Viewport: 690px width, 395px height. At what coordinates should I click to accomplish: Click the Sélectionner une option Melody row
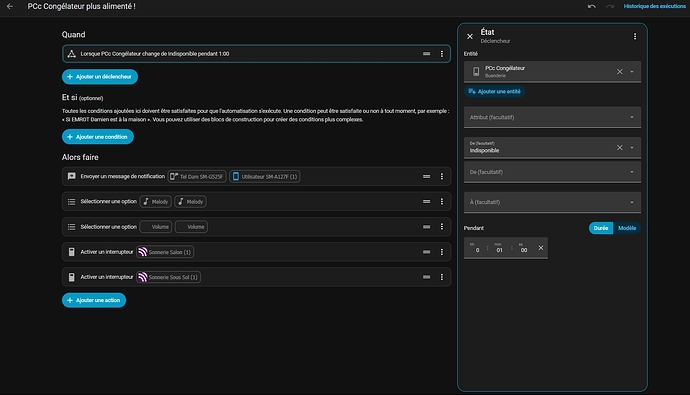(x=256, y=201)
